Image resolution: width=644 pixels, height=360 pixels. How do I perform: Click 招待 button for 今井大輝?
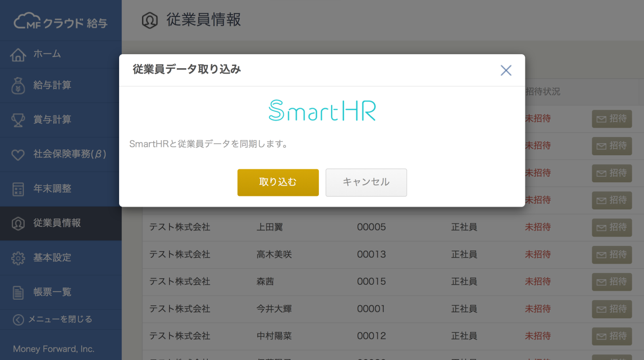(x=612, y=309)
